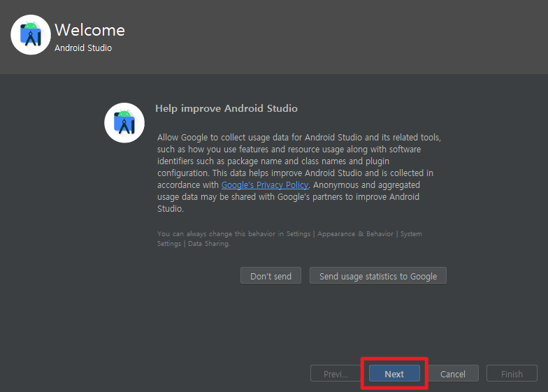Open Google's Privacy Policy link
548x392 pixels.
coord(265,184)
